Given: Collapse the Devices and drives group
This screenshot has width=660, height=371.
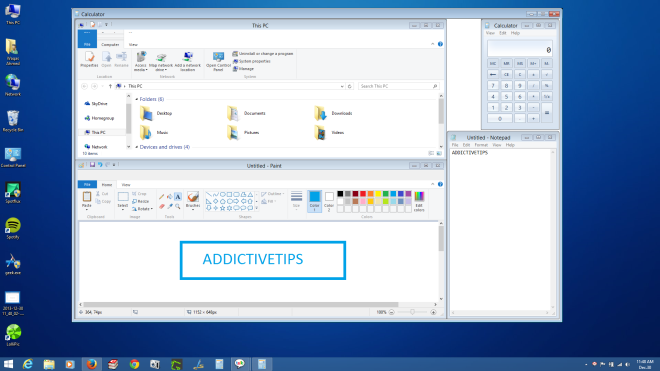Looking at the screenshot, I should point(137,147).
